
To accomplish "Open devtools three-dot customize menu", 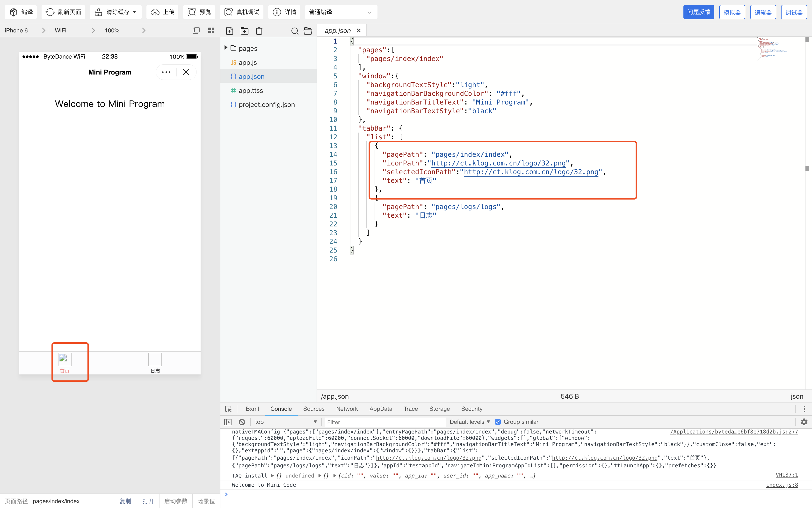I will (x=804, y=409).
